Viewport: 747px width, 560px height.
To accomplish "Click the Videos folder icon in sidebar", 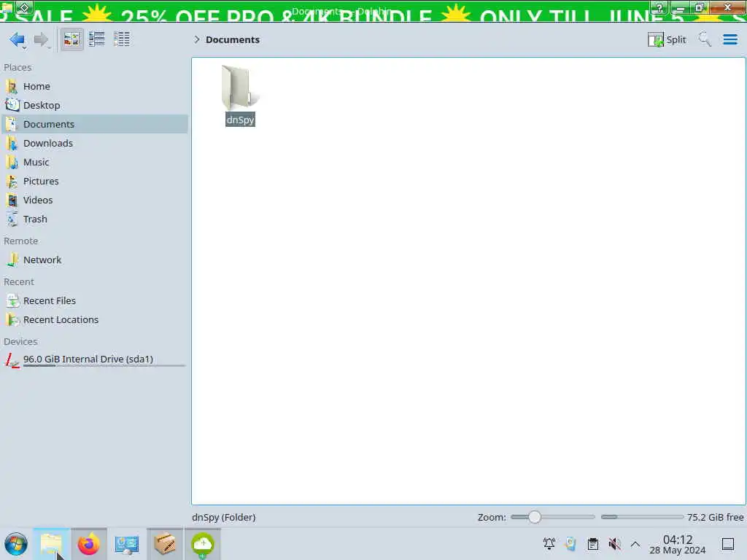I will click(x=12, y=201).
